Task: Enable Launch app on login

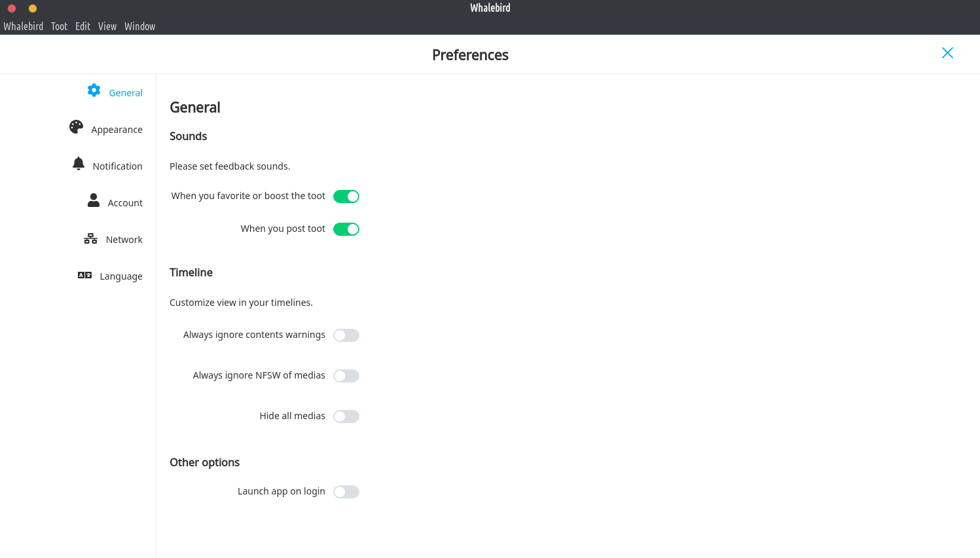Action: pos(346,492)
